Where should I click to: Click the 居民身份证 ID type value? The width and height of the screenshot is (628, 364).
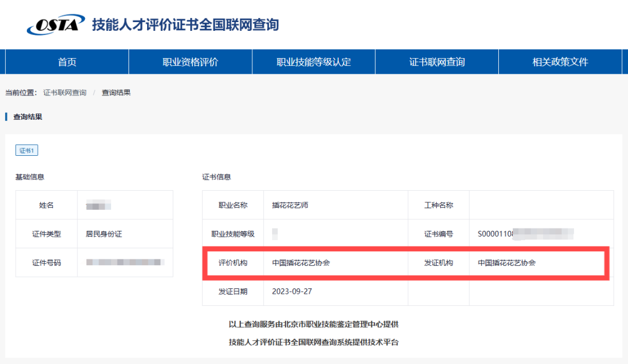[x=104, y=234]
